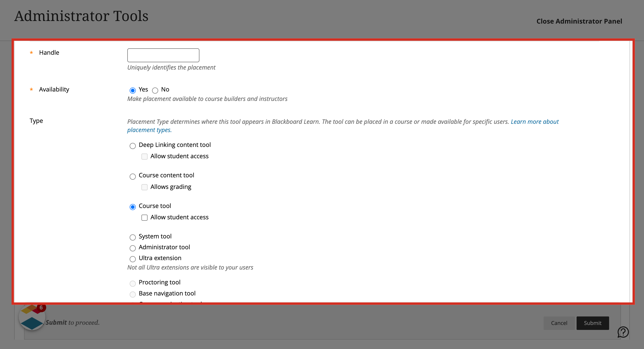This screenshot has width=644, height=349.
Task: Open the help chat question-mark icon
Action: click(x=623, y=332)
